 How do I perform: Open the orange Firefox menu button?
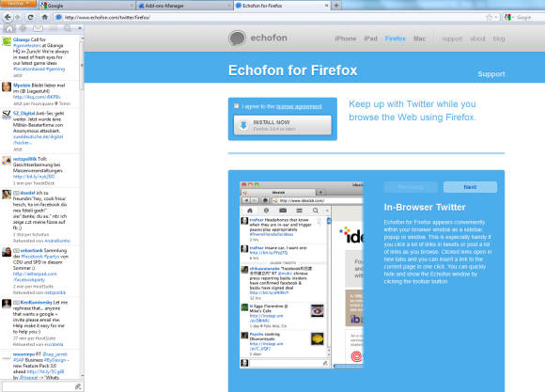(x=18, y=4)
